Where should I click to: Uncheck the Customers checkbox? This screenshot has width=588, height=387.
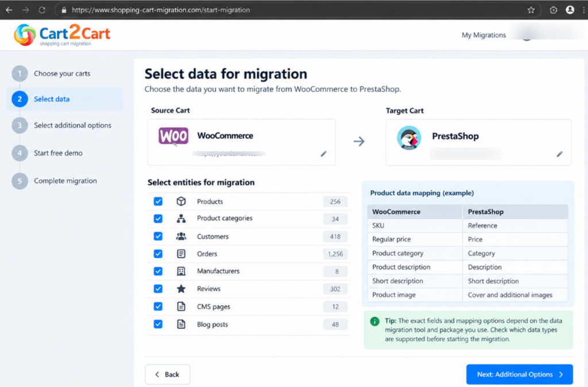point(158,236)
